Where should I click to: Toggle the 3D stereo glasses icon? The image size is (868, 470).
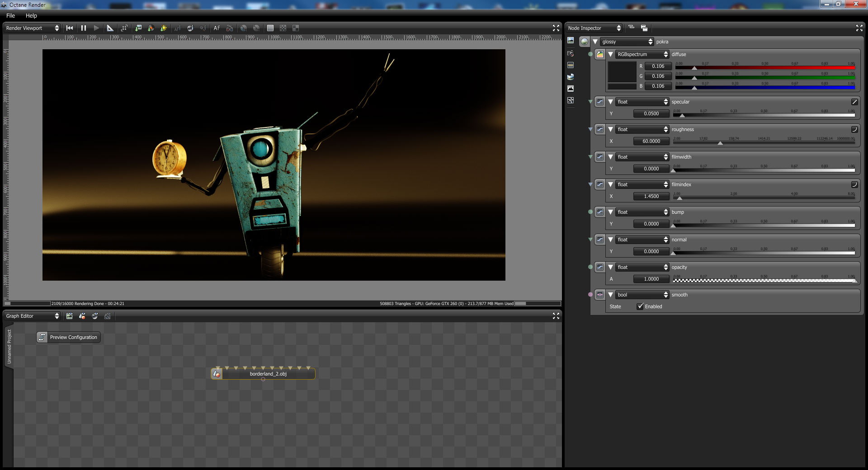(x=230, y=28)
